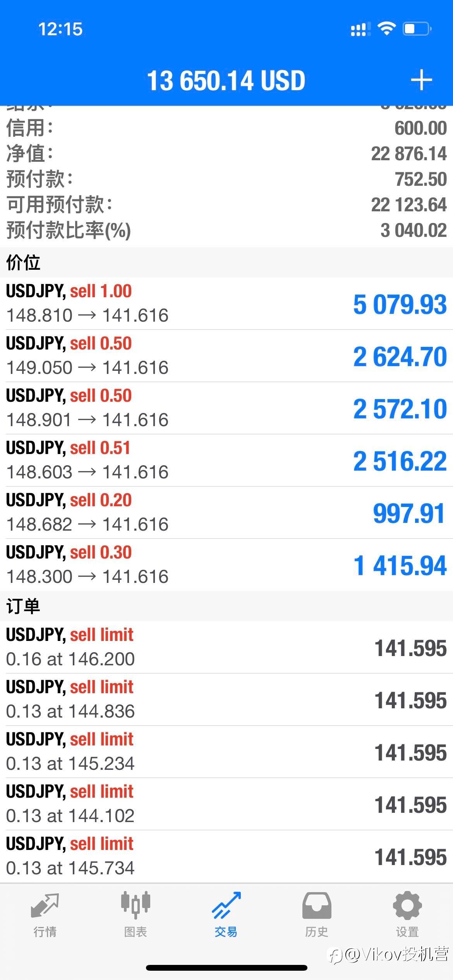Open sell limit order at 145.734
The height and width of the screenshot is (980, 453).
226,856
